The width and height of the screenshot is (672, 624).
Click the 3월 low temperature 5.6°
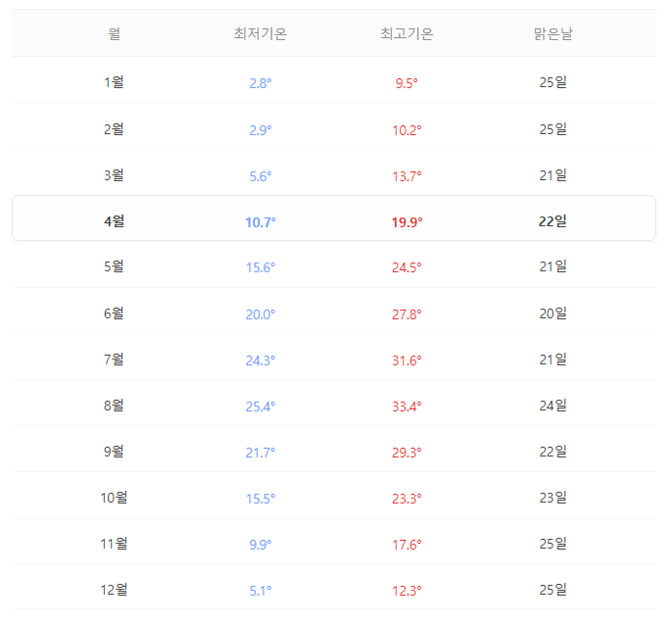(261, 176)
